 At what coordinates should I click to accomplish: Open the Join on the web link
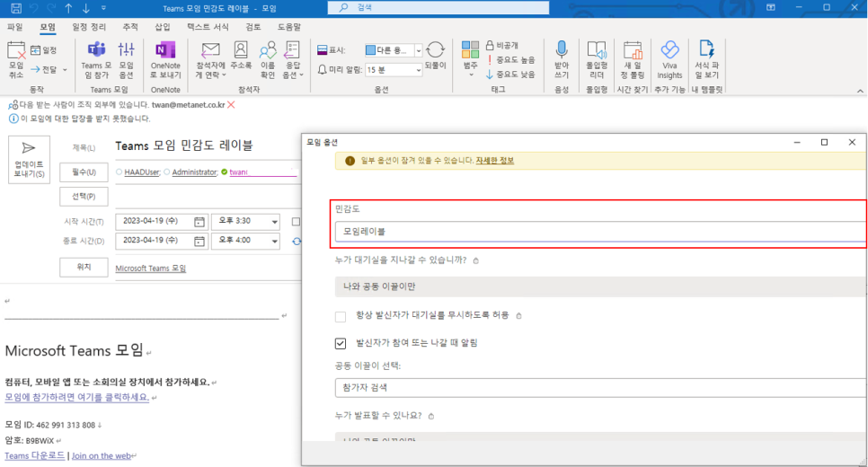coord(102,456)
